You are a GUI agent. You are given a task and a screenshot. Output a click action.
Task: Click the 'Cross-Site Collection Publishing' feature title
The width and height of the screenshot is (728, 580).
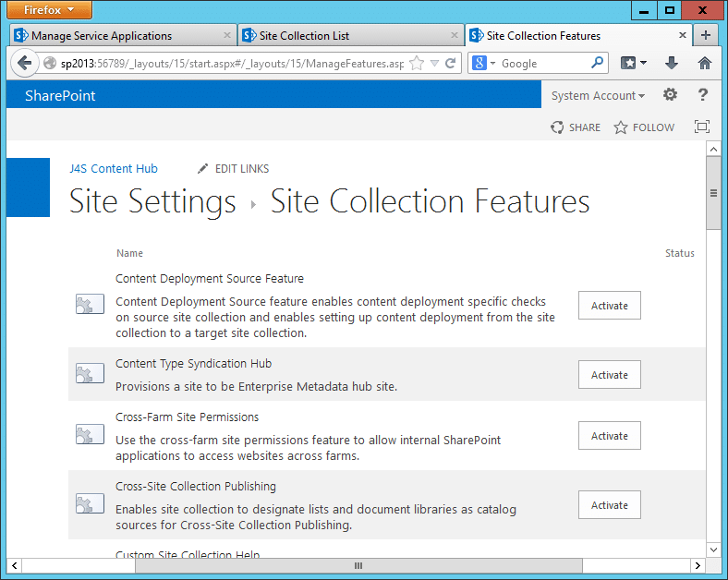[196, 487]
